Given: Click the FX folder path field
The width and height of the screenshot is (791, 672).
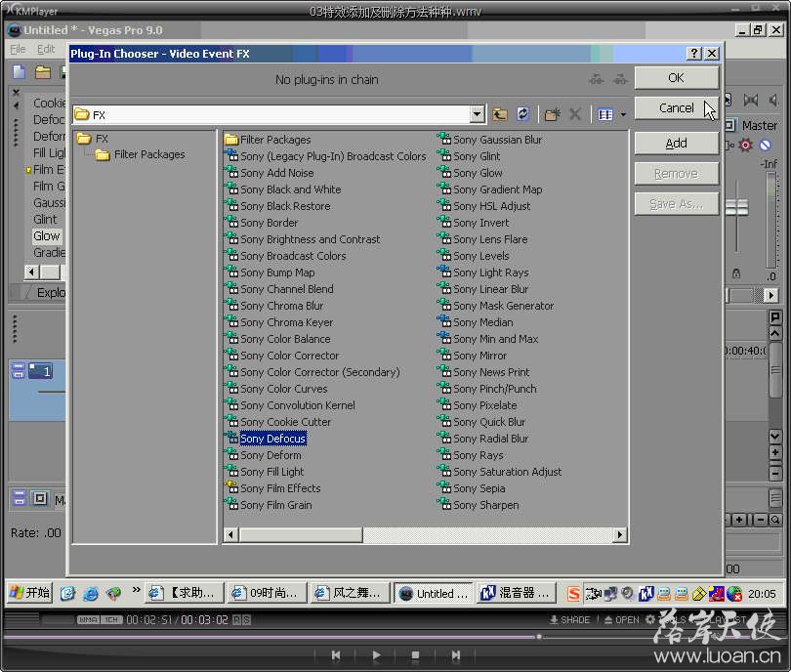Looking at the screenshot, I should click(278, 114).
